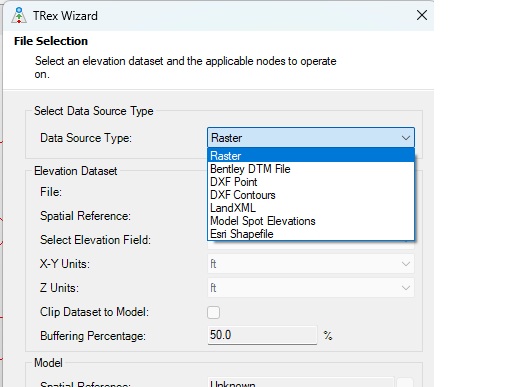Toggle the Clip Dataset to Model checkbox
Viewport: 511px width, 387px height.
point(213,312)
